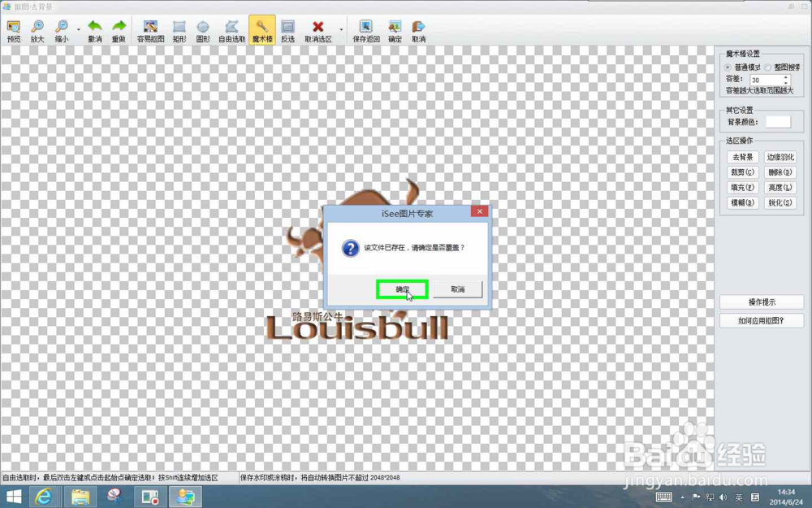This screenshot has width=812, height=508.
Task: Click the dialog 取消 button
Action: (x=457, y=289)
